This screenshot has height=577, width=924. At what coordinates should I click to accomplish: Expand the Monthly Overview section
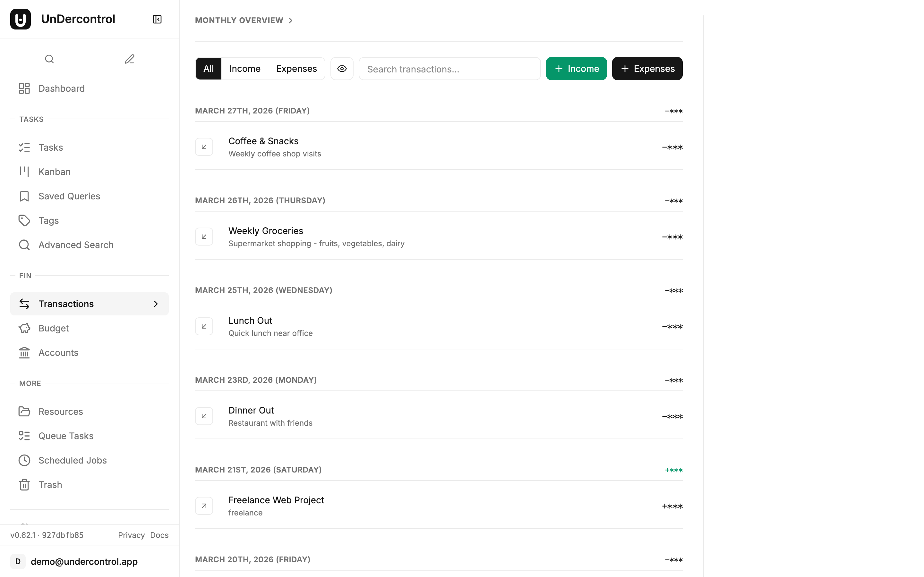pyautogui.click(x=291, y=20)
